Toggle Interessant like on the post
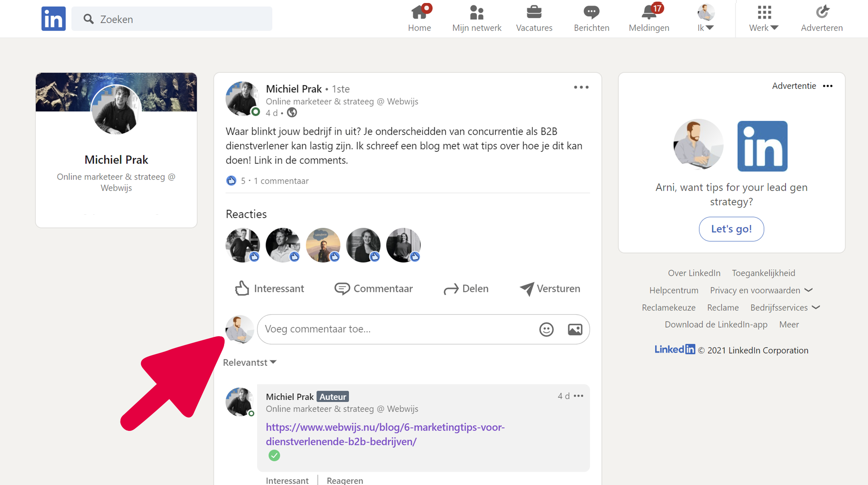Viewport: 868px width, 485px height. click(x=269, y=289)
